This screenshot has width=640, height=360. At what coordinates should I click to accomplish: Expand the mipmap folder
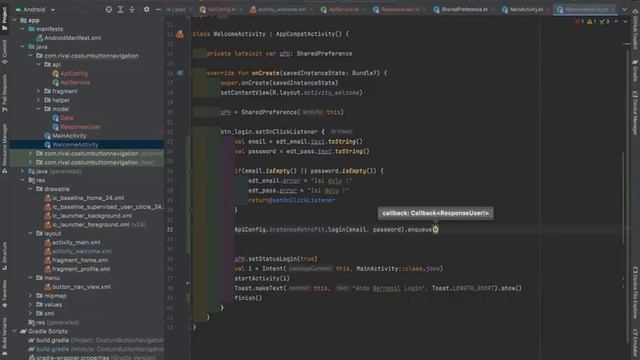click(31, 296)
